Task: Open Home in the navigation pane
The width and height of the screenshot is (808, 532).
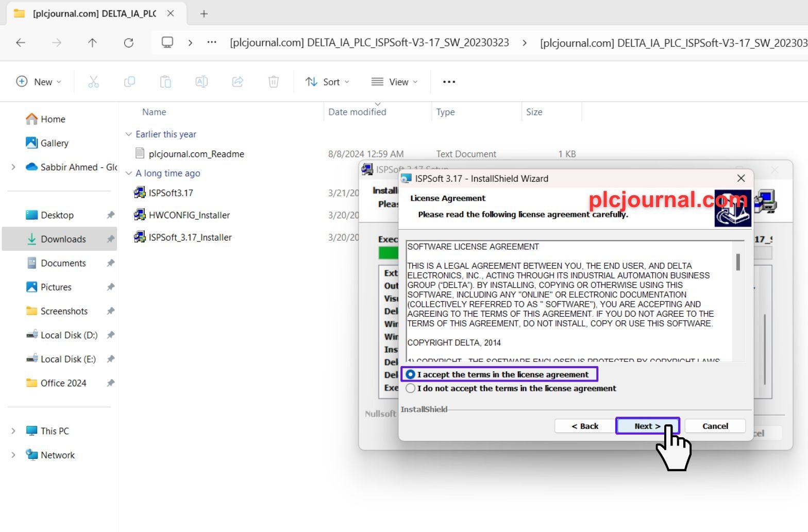Action: [x=53, y=119]
